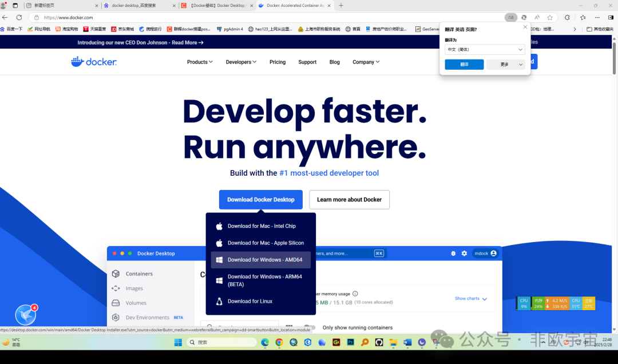Open the browser extensions puzzle icon
This screenshot has width=618, height=364.
pyautogui.click(x=567, y=17)
